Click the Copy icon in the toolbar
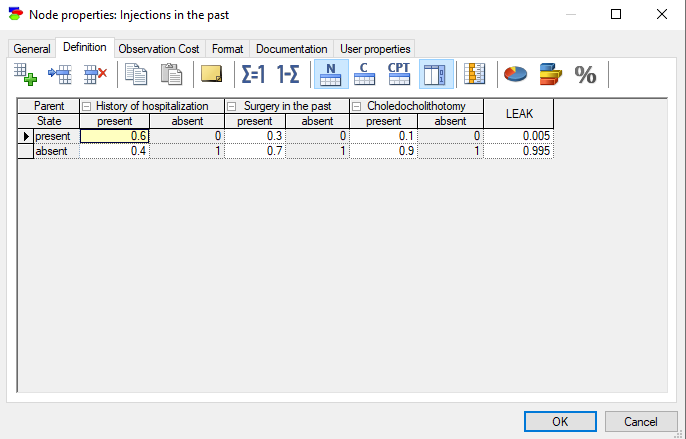The width and height of the screenshot is (686, 439). point(136,74)
